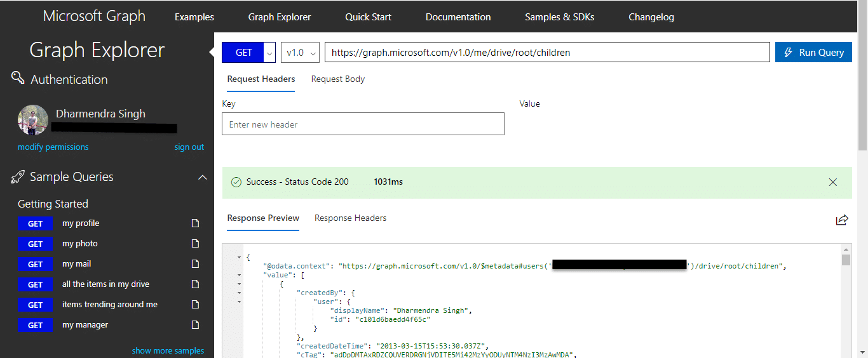This screenshot has width=868, height=358.
Task: Click the Enter new header field
Action: point(363,124)
